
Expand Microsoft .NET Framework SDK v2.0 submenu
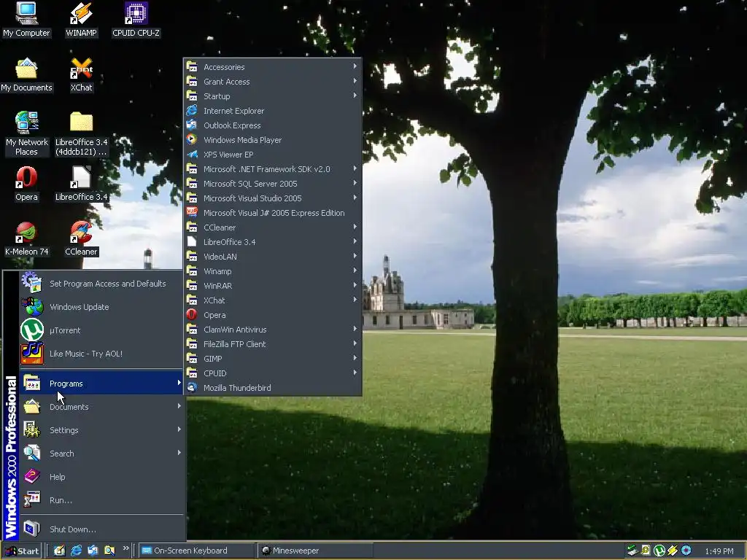(273, 169)
